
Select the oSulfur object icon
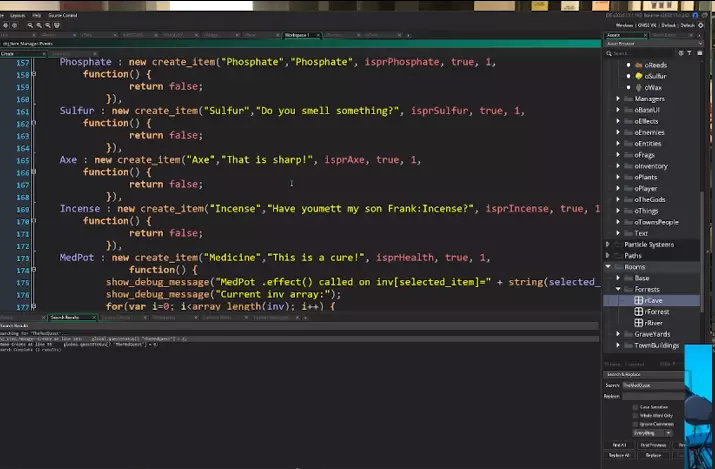click(639, 76)
